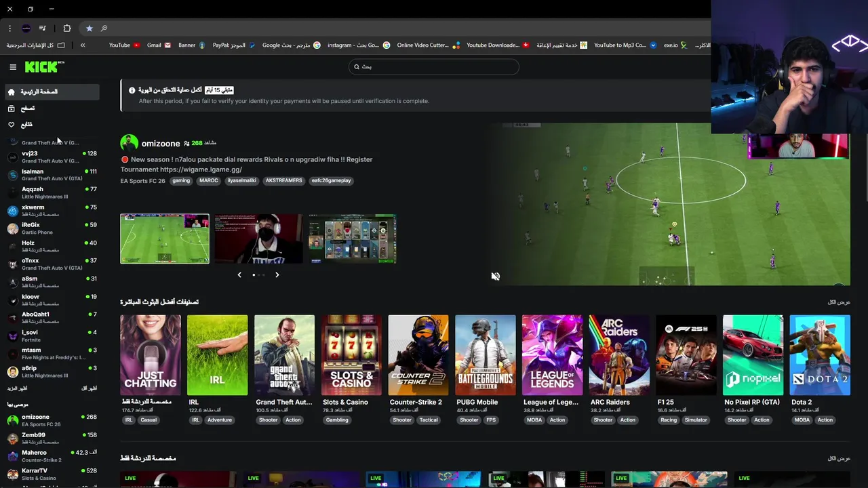The height and width of the screenshot is (488, 868).
Task: Open xkwerm channel avatar in sidebar
Action: coord(12,211)
